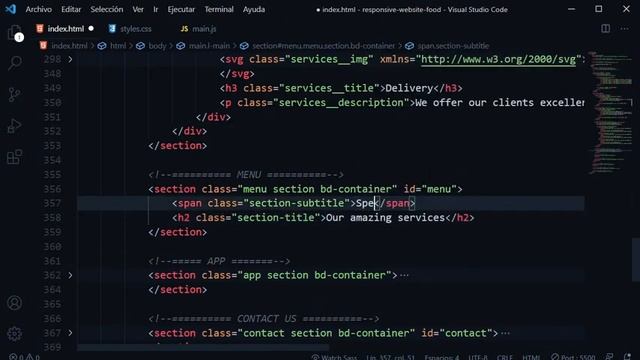The height and width of the screenshot is (360, 640).
Task: Click the APP comment line
Action: point(219,261)
